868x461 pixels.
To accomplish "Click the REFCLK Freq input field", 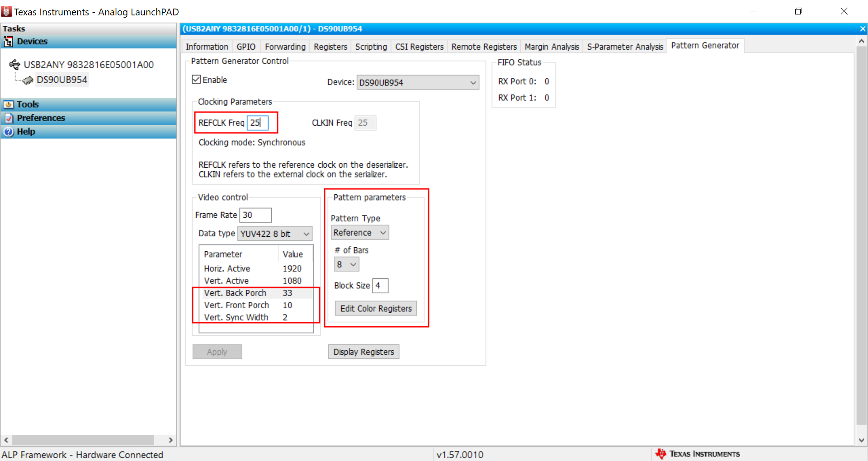I will coord(258,122).
